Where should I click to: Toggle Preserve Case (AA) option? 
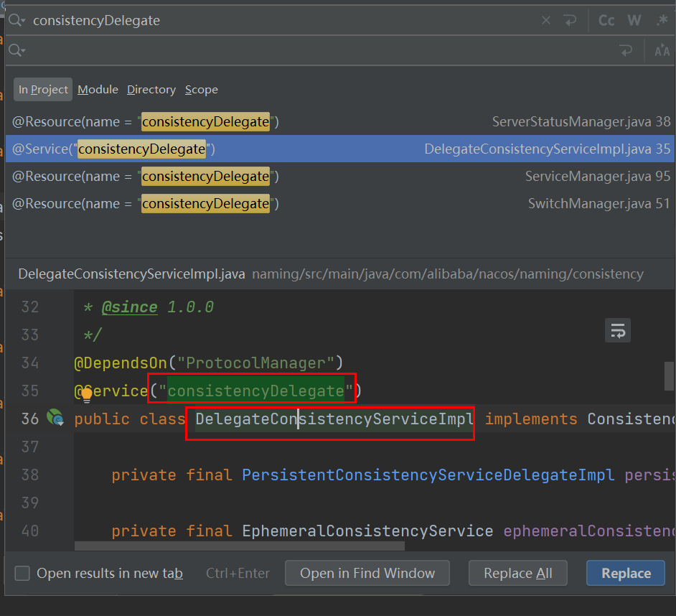click(662, 50)
